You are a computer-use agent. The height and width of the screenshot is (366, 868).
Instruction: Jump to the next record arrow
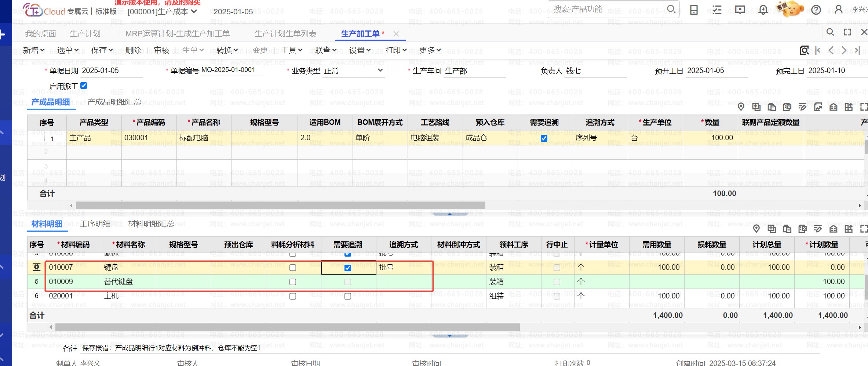844,50
